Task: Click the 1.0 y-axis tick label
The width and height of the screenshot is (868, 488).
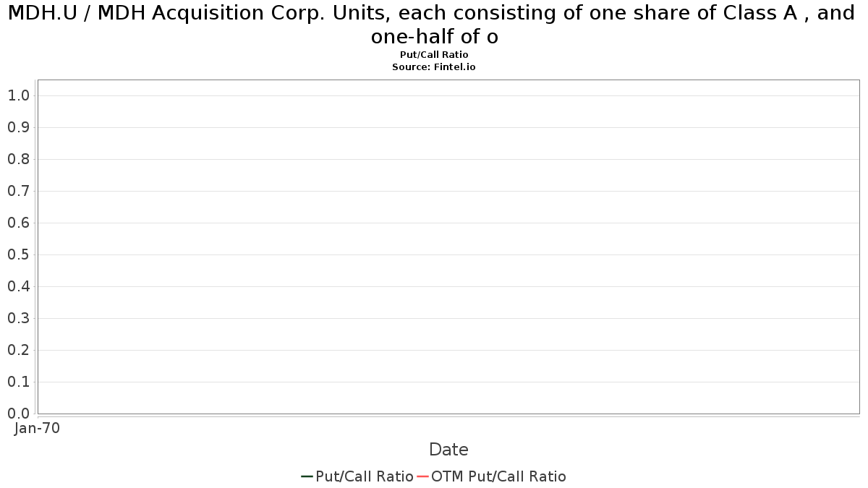Action: (x=19, y=95)
